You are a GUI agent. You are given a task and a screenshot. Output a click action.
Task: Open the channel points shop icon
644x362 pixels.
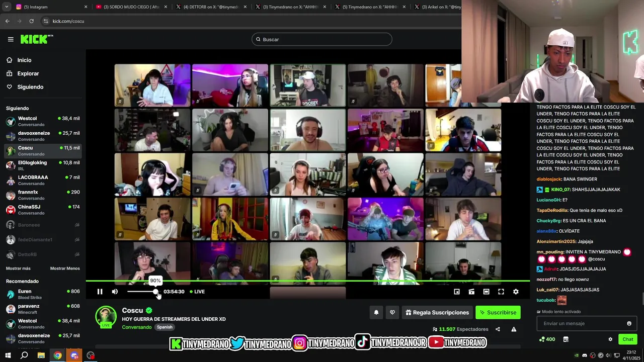[x=566, y=339]
